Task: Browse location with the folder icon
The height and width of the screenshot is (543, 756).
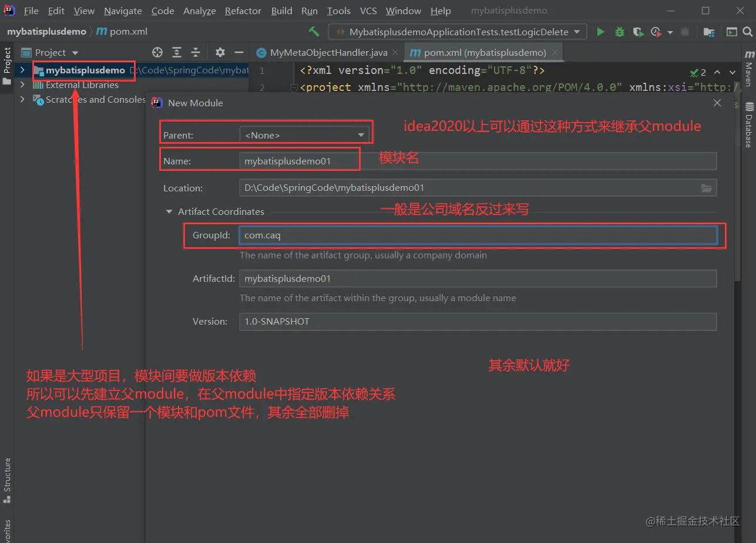Action: coord(707,188)
